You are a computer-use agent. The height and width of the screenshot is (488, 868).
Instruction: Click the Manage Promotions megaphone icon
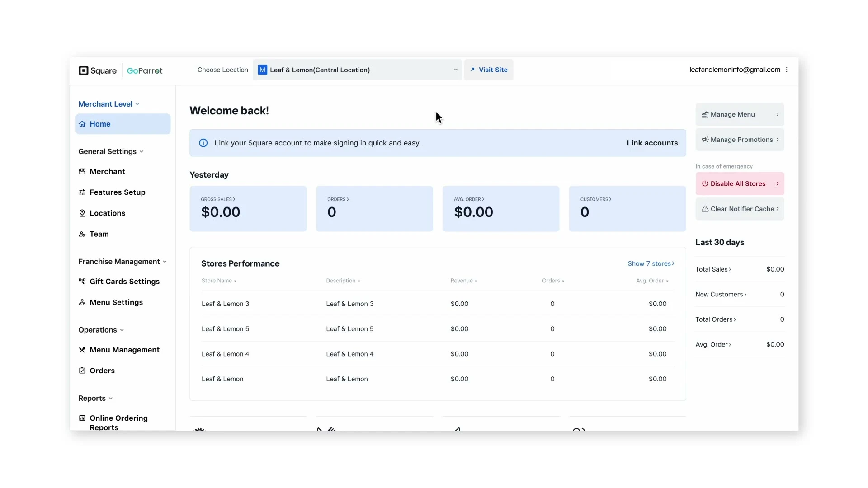[705, 140]
